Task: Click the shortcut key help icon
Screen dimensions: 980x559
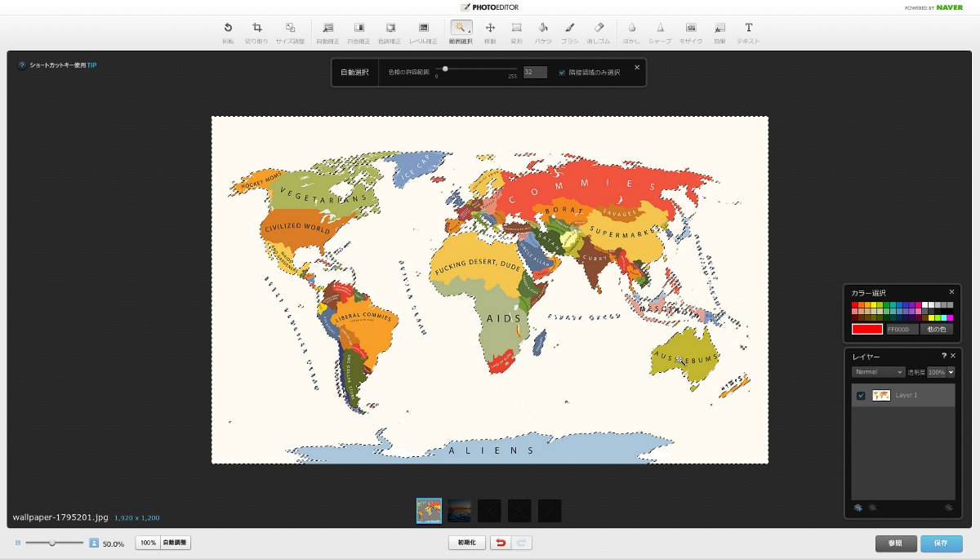Action: coord(22,65)
